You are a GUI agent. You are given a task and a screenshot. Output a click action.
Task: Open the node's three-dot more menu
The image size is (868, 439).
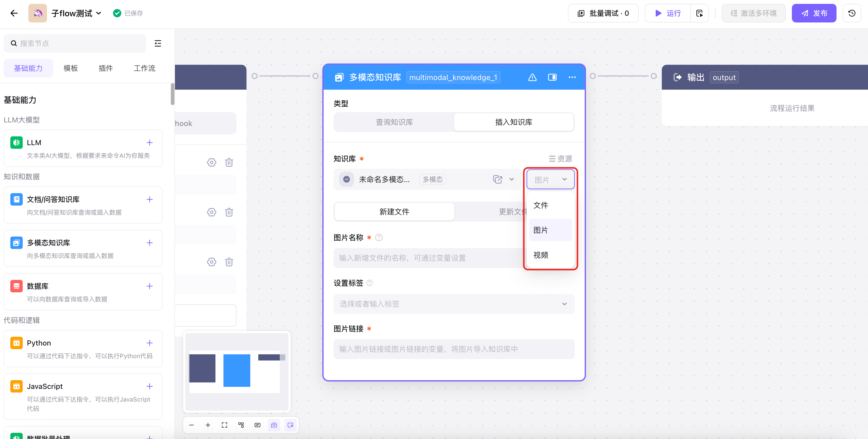click(572, 77)
